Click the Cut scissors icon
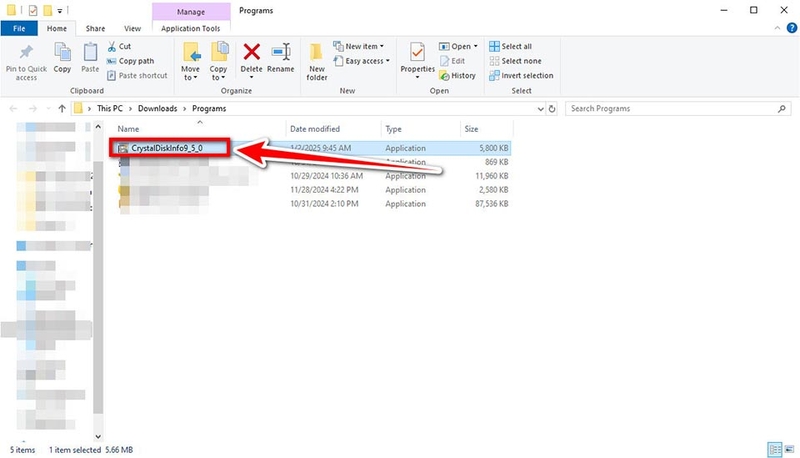800x458 pixels. pyautogui.click(x=112, y=46)
